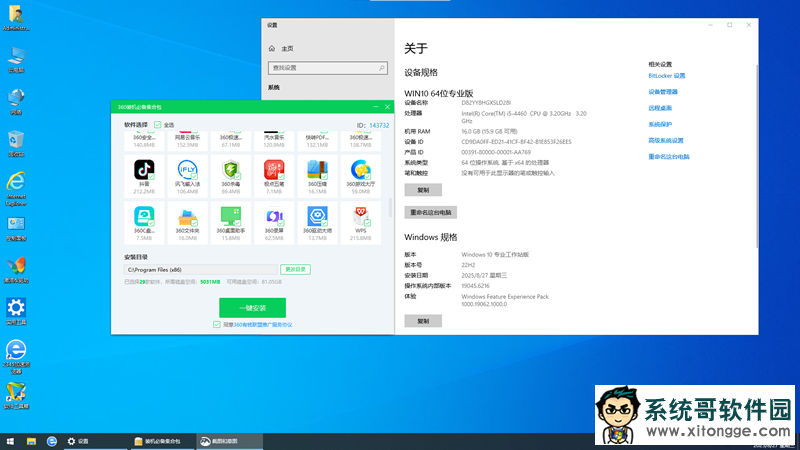Uncheck the 360压缩 tile checkbox
The height and width of the screenshot is (450, 800).
(324, 177)
